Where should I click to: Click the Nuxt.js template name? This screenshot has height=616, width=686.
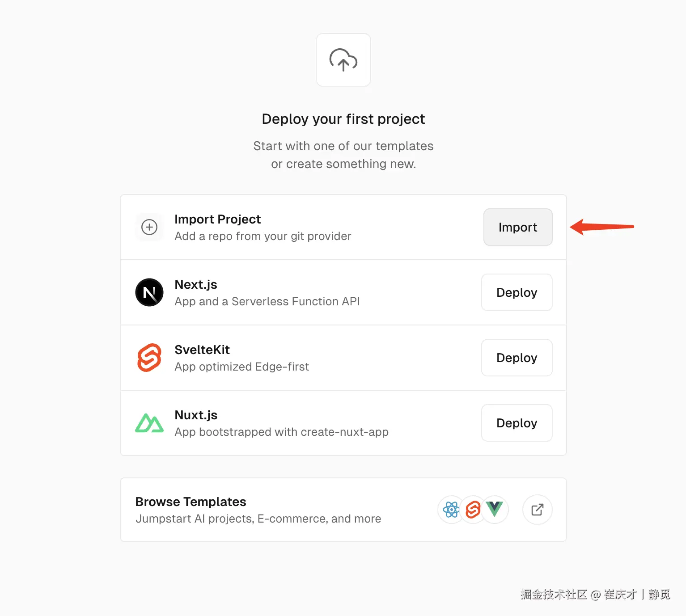196,415
